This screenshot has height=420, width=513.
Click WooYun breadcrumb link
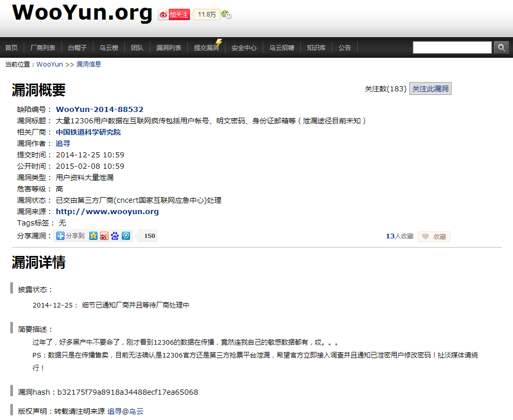pos(50,64)
